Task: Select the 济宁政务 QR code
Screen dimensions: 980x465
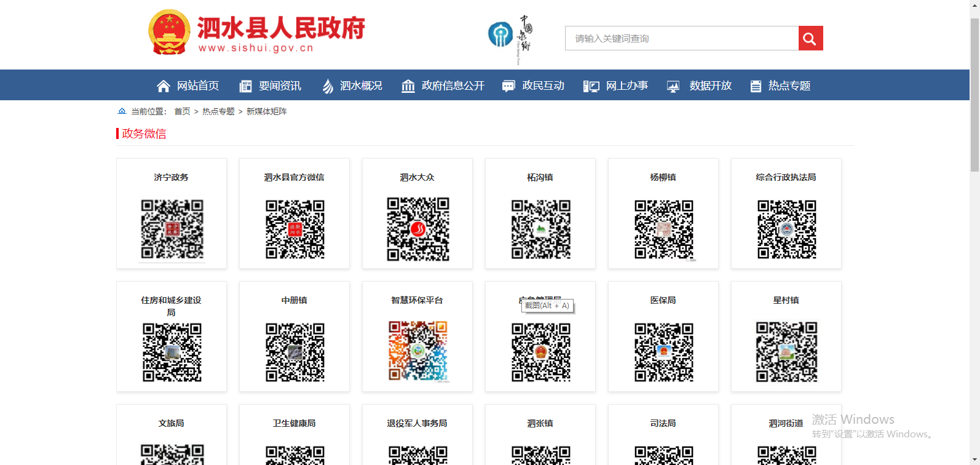Action: point(172,229)
